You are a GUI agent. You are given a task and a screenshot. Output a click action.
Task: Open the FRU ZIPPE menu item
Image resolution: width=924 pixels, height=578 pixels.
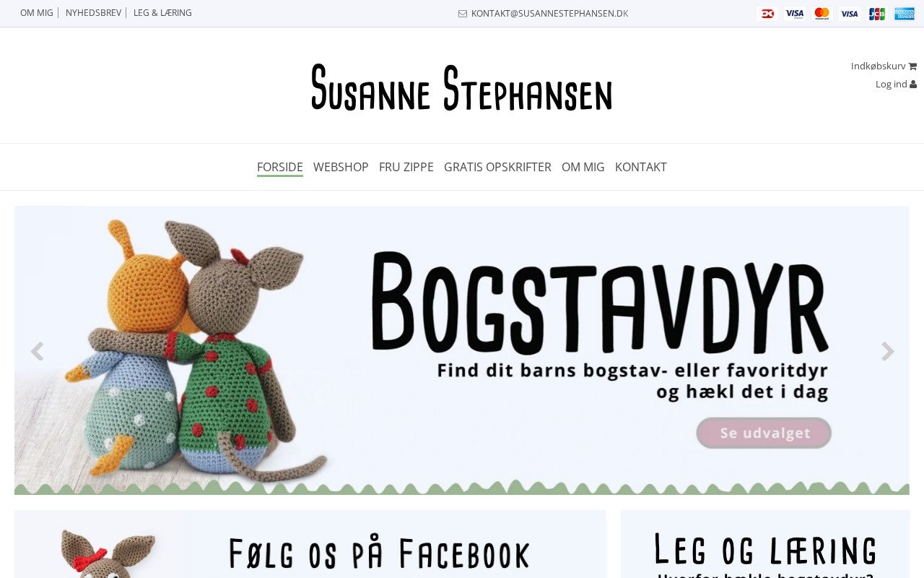tap(406, 167)
